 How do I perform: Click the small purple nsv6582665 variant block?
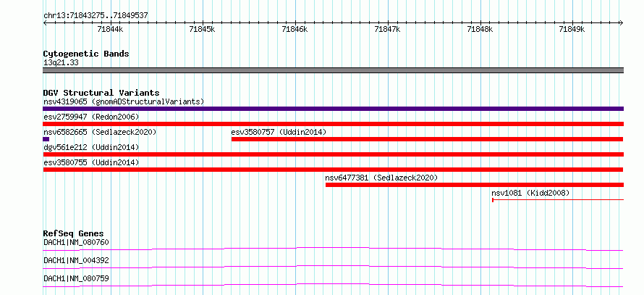click(46, 139)
